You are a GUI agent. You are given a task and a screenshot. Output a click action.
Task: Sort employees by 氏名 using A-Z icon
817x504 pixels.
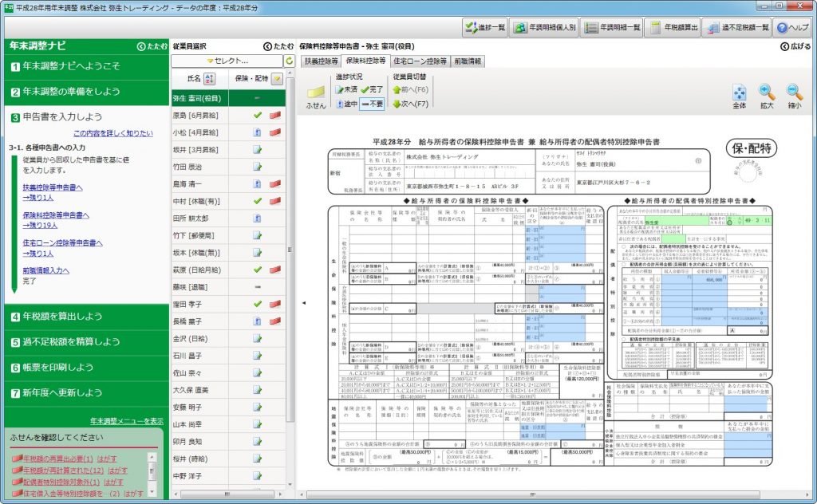[x=209, y=79]
